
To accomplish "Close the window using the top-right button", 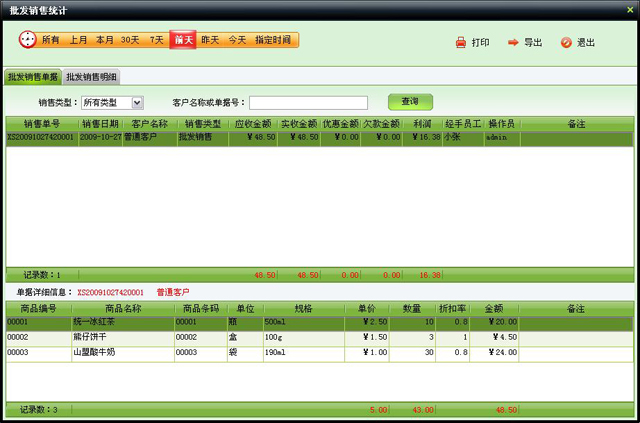I will coord(627,8).
